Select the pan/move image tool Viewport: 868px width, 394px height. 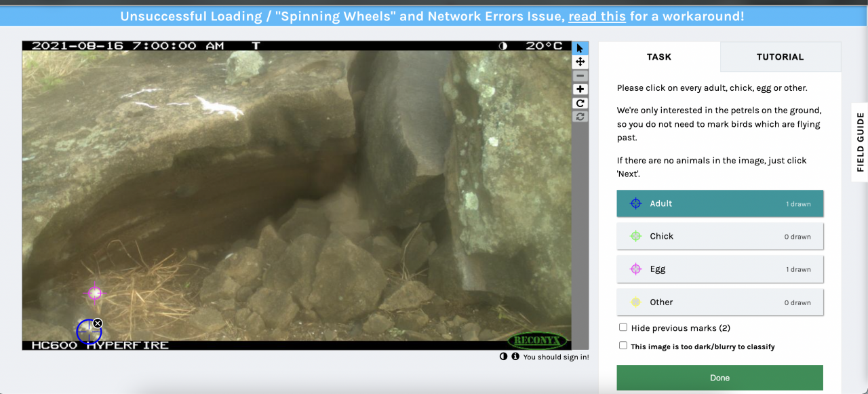[x=580, y=62]
